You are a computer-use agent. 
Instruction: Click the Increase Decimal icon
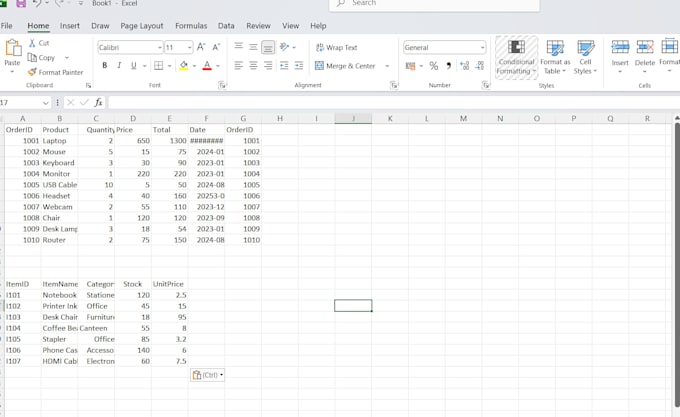[x=464, y=65]
